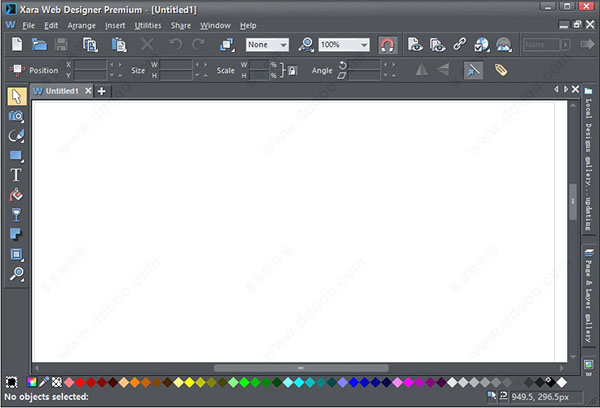
Task: Expand the Local Designs gallery panel
Action: coord(588,160)
